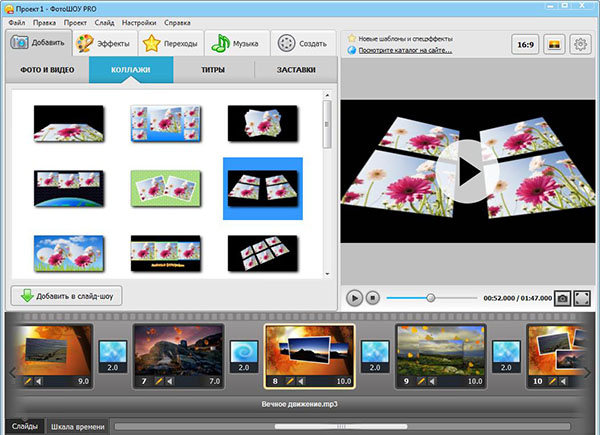Select the hearts and sky collage template
Image resolution: width=600 pixels, height=435 pixels.
point(69,254)
